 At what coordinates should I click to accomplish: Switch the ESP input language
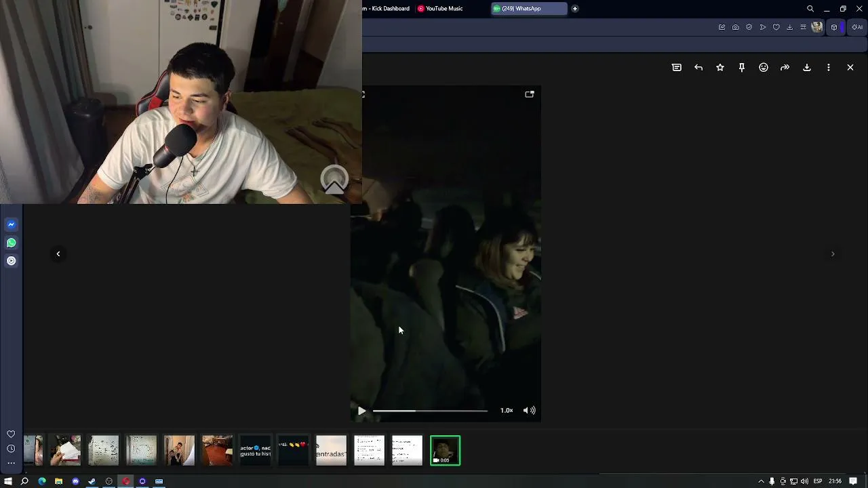[x=818, y=481]
